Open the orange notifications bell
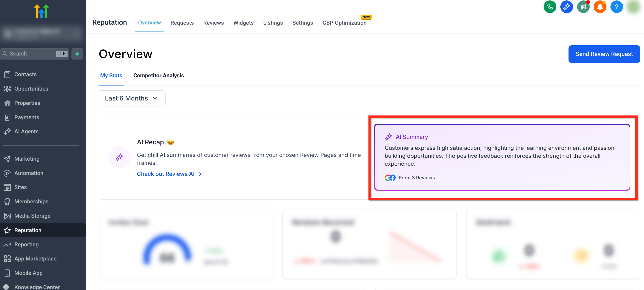 [x=600, y=7]
